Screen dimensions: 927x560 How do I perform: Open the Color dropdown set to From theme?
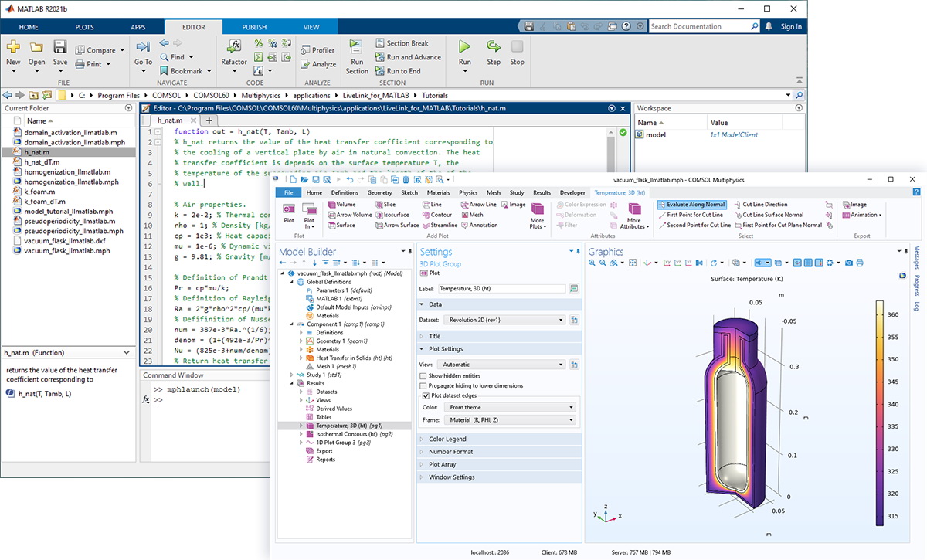(511, 407)
